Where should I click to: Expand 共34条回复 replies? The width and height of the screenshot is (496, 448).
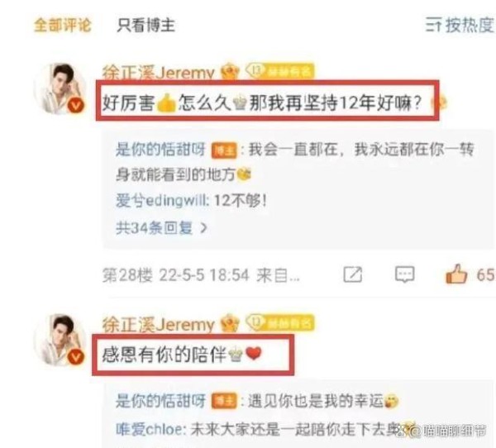(x=162, y=227)
